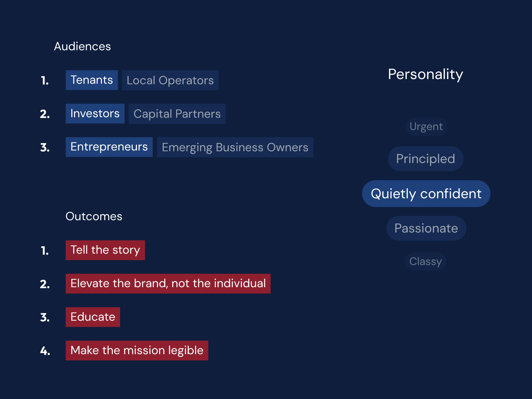532x399 pixels.
Task: Click the Local Operators label
Action: pyautogui.click(x=170, y=80)
